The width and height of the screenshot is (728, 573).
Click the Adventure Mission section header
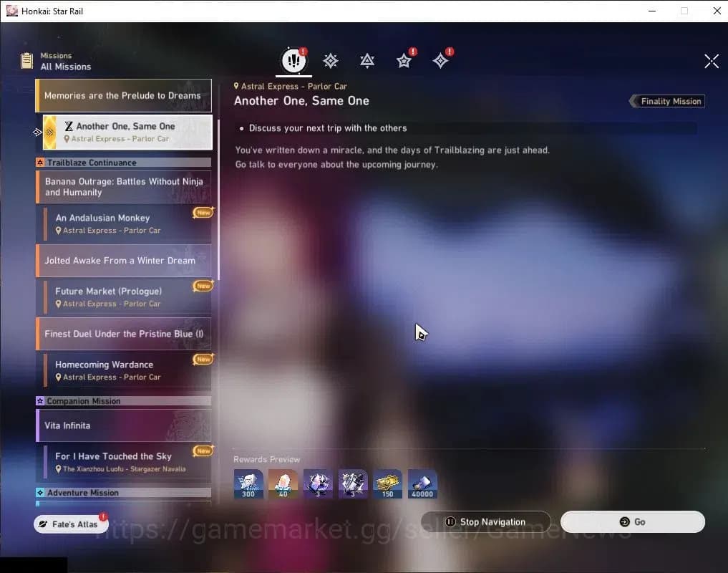(x=124, y=492)
